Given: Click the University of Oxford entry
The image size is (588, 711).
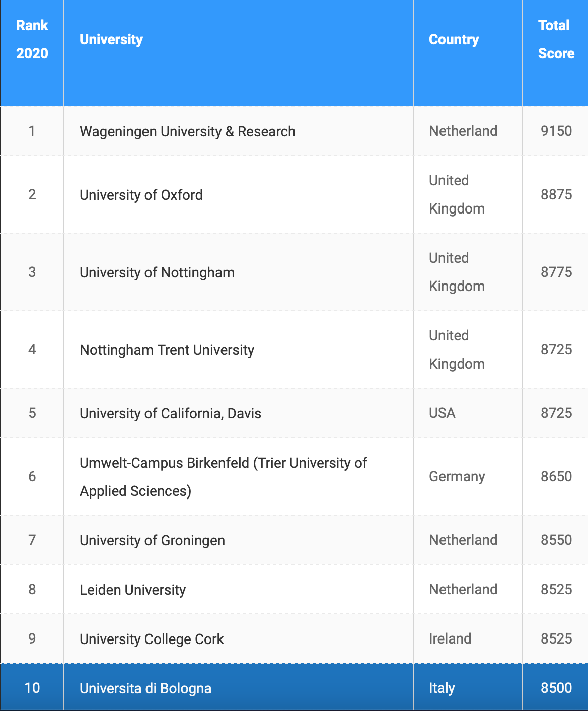Looking at the screenshot, I should click(x=141, y=195).
